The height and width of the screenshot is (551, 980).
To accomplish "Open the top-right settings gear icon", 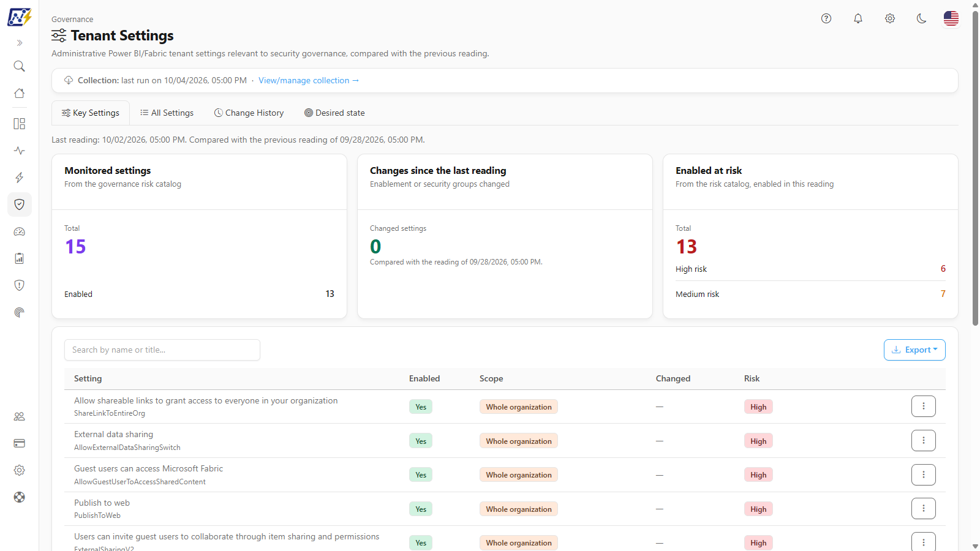I will pos(890,18).
